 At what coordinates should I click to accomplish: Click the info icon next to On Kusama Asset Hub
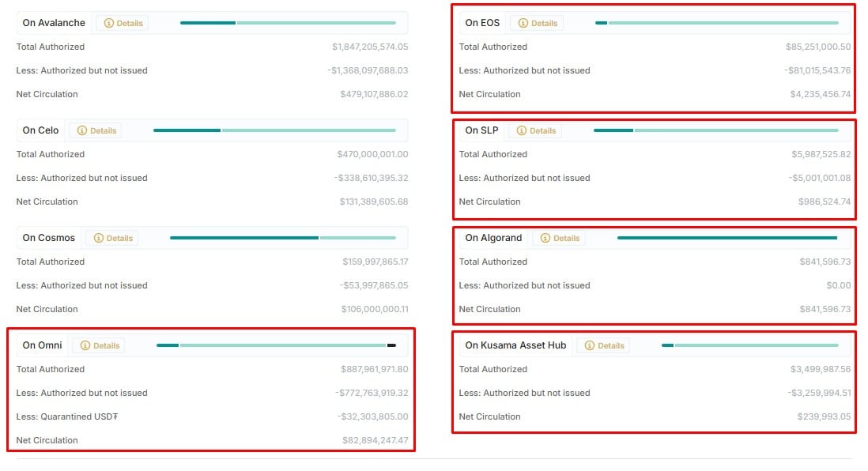tap(590, 345)
